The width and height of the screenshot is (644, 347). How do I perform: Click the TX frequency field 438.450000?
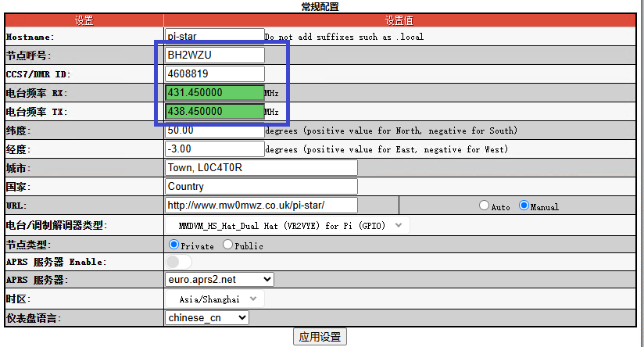pyautogui.click(x=215, y=112)
